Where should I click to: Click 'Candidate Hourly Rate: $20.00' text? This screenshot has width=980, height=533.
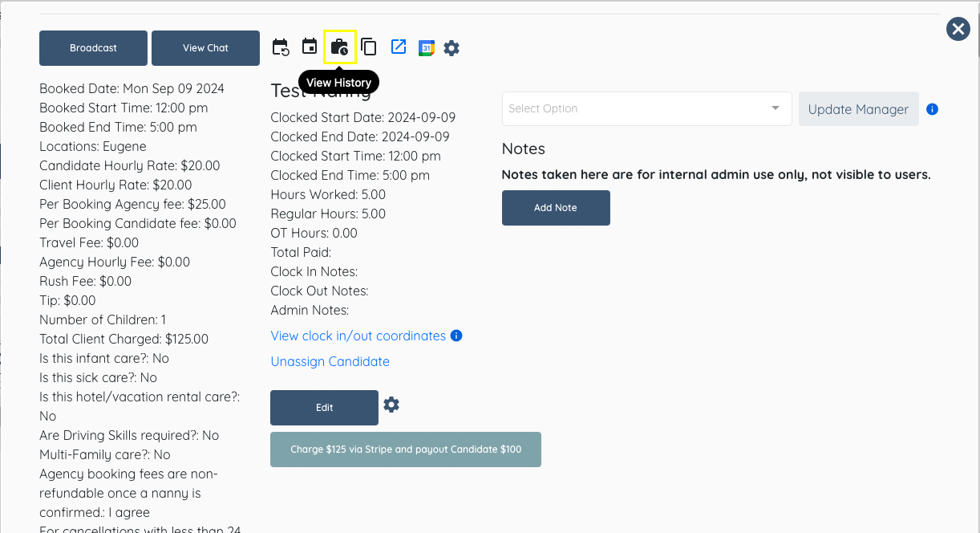(129, 165)
